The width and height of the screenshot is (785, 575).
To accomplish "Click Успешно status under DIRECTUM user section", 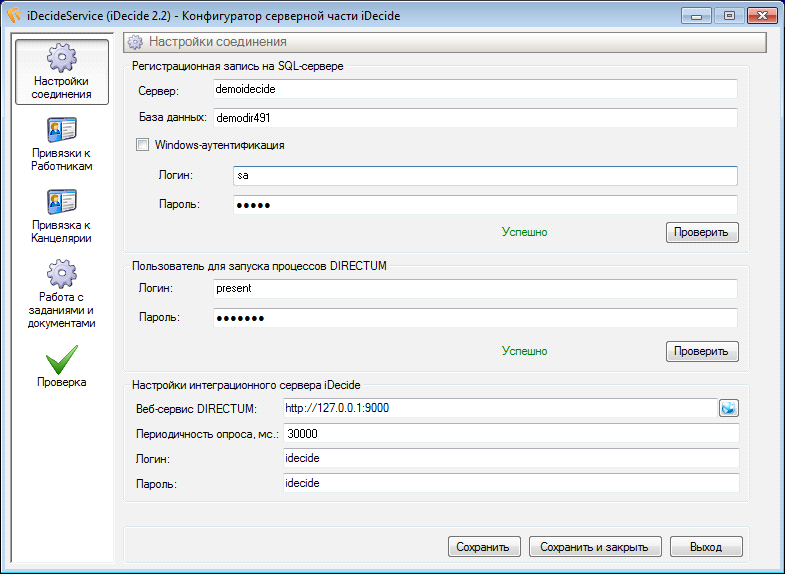I will tap(525, 351).
